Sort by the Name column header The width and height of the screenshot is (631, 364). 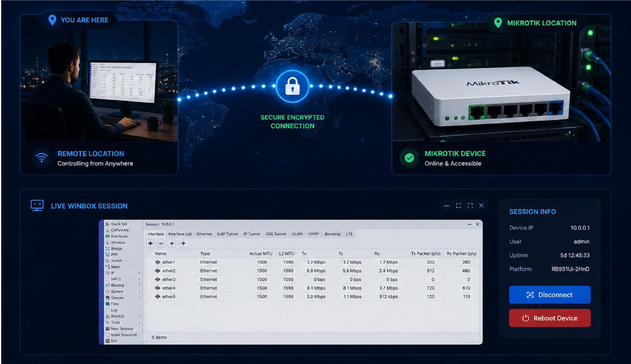coord(161,254)
